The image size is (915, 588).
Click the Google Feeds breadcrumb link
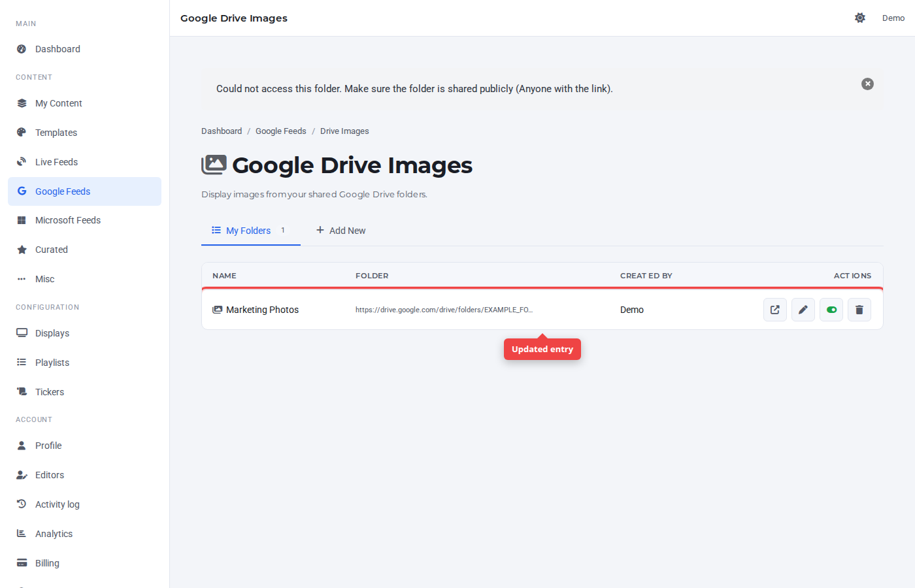[281, 131]
